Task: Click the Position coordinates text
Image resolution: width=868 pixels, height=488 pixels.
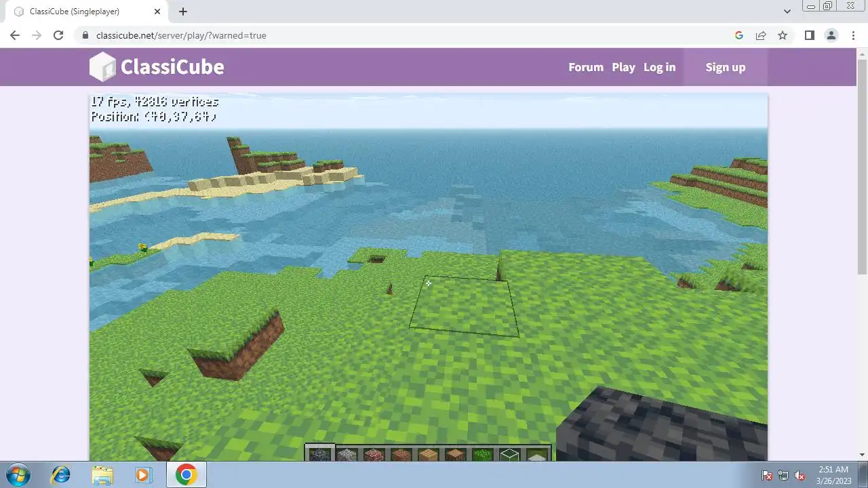Action: [154, 117]
